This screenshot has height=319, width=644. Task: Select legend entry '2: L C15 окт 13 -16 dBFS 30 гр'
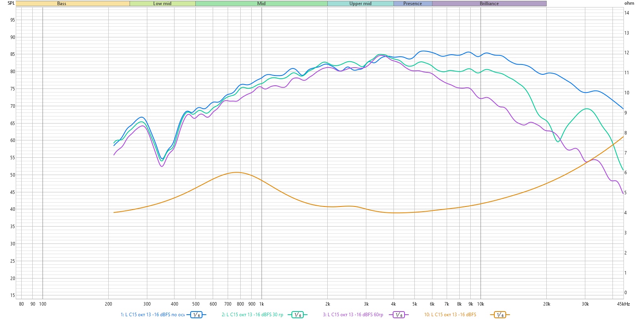click(x=252, y=315)
